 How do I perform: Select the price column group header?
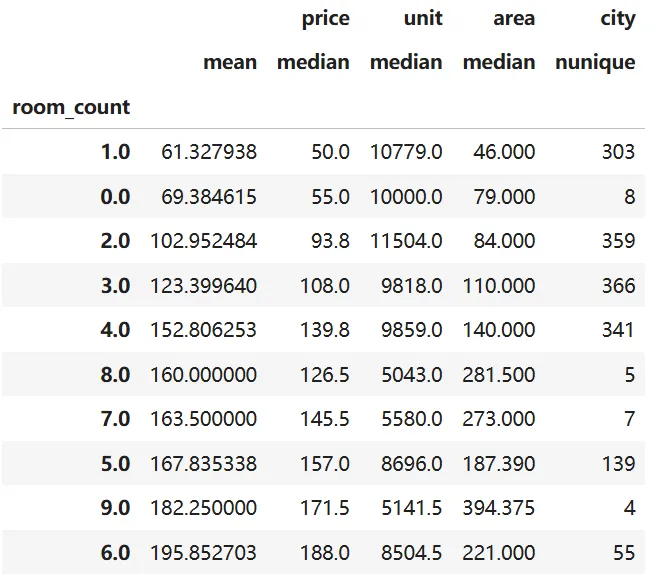click(326, 18)
